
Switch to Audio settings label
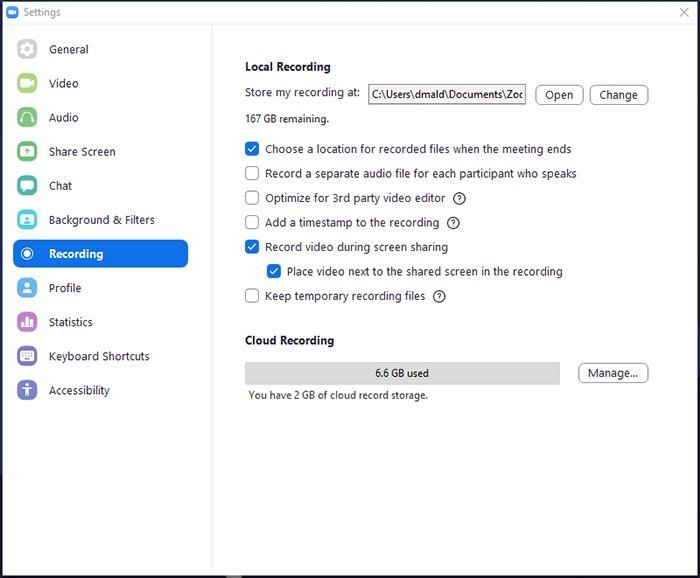point(64,117)
